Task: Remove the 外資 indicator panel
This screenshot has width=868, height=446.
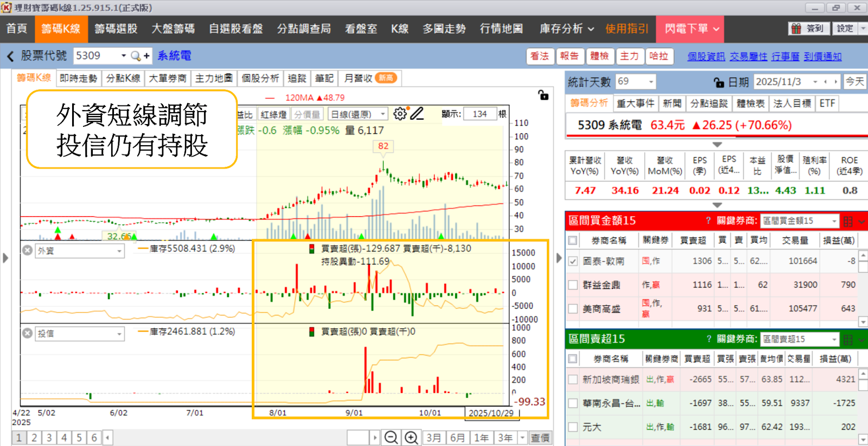Action: [28, 250]
